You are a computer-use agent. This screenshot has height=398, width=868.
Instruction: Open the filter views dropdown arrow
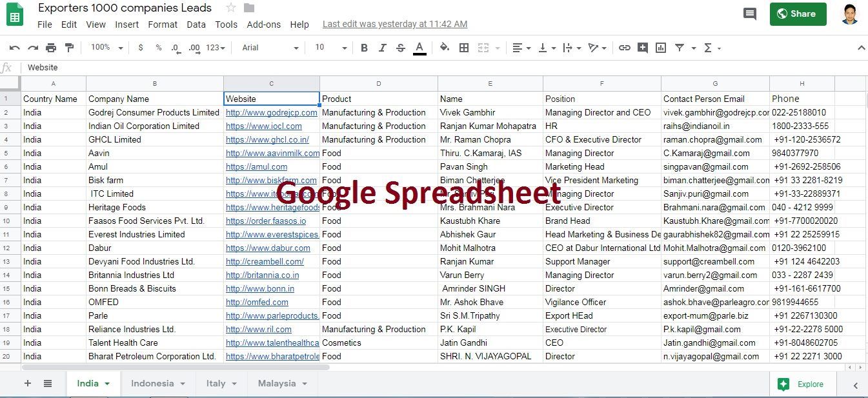click(x=694, y=48)
